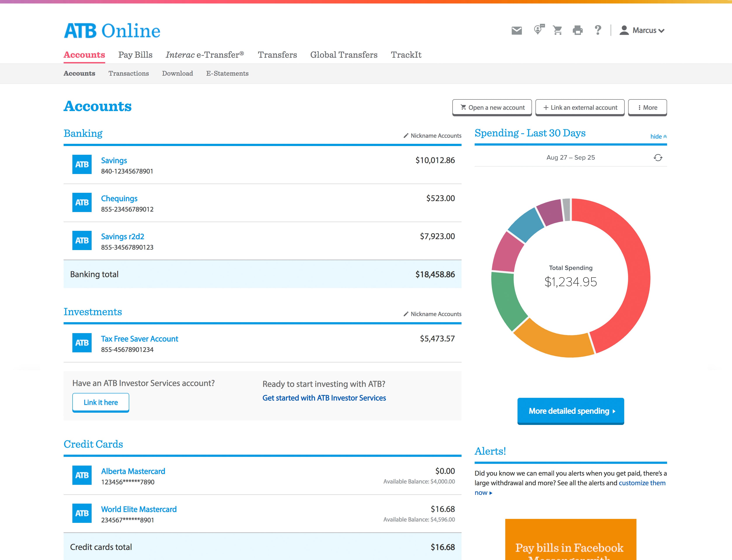The image size is (732, 560).
Task: Click the Link it here button
Action: pos(101,402)
